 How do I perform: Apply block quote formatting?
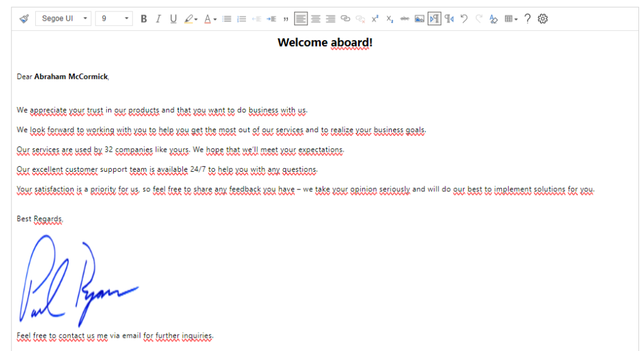286,19
